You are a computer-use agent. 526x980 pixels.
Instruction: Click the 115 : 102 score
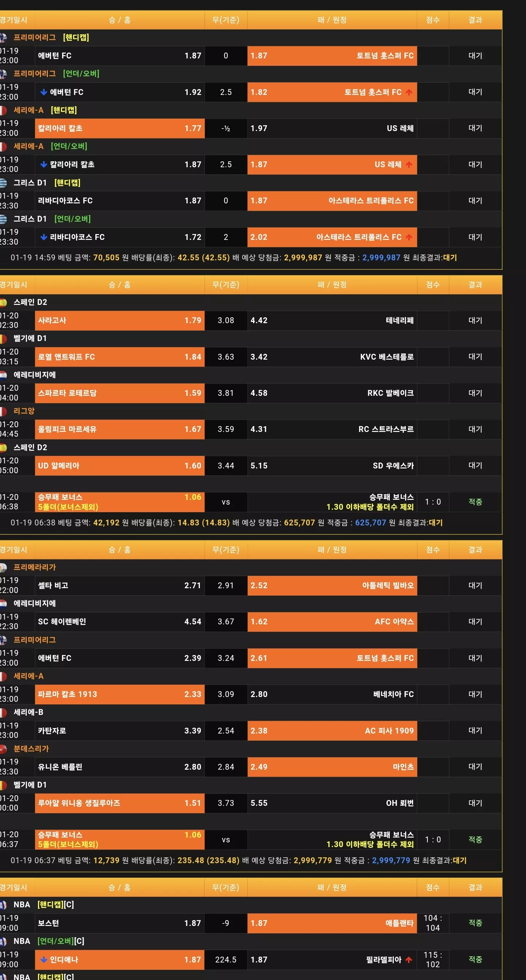tap(433, 960)
